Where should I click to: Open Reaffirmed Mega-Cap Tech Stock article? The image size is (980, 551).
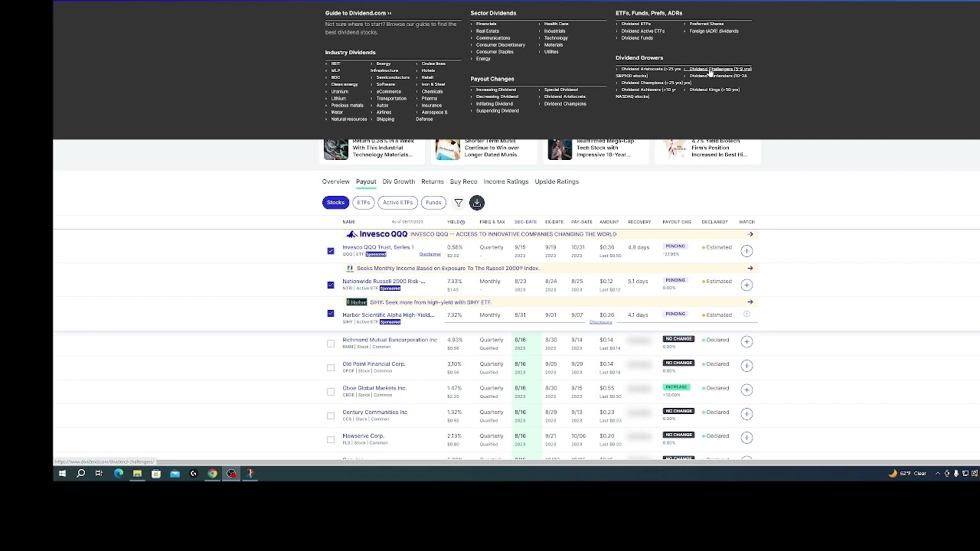604,148
